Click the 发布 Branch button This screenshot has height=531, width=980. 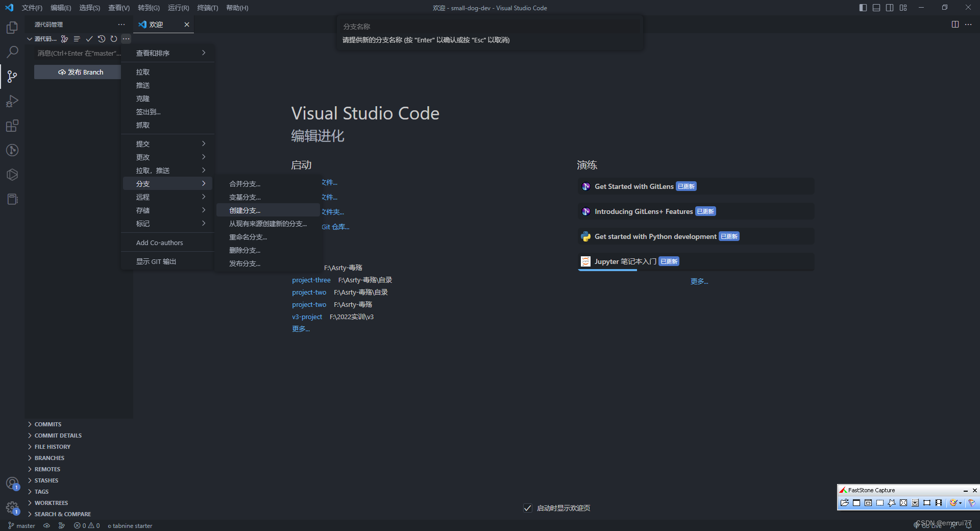(x=78, y=72)
